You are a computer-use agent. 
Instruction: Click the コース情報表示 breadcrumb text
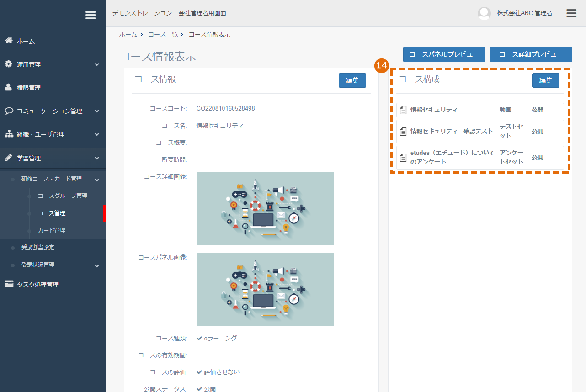coord(209,34)
